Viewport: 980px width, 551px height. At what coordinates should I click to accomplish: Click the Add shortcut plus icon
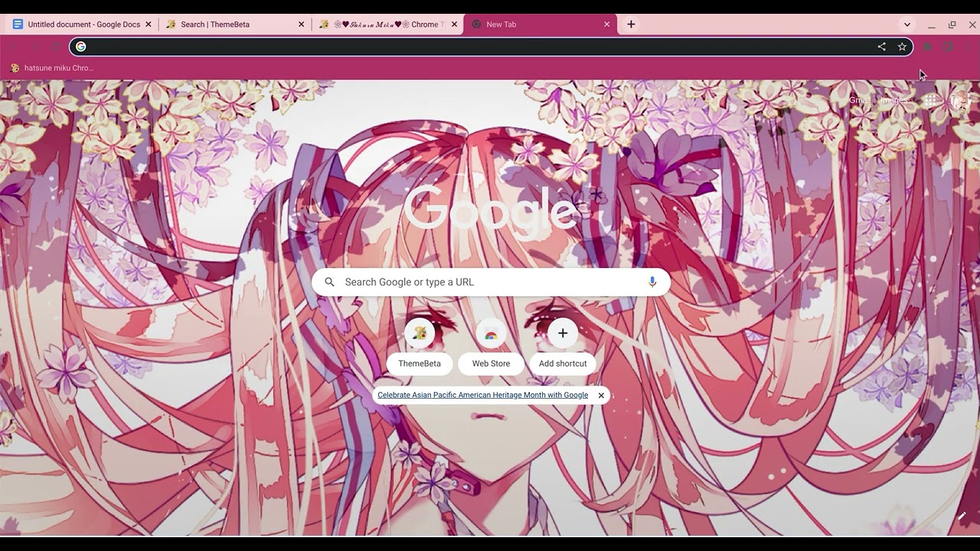[563, 333]
